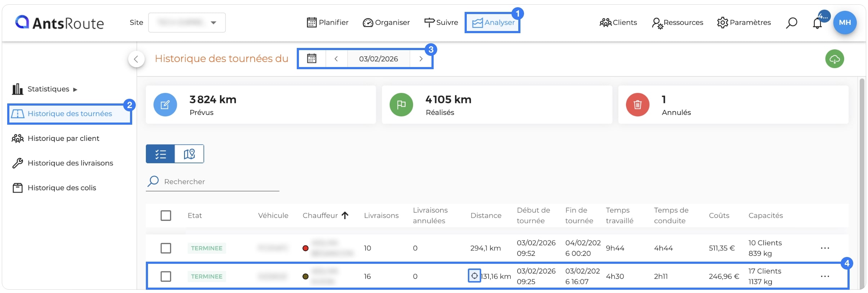Open the notifications bell
Image resolution: width=868 pixels, height=293 pixels.
818,23
